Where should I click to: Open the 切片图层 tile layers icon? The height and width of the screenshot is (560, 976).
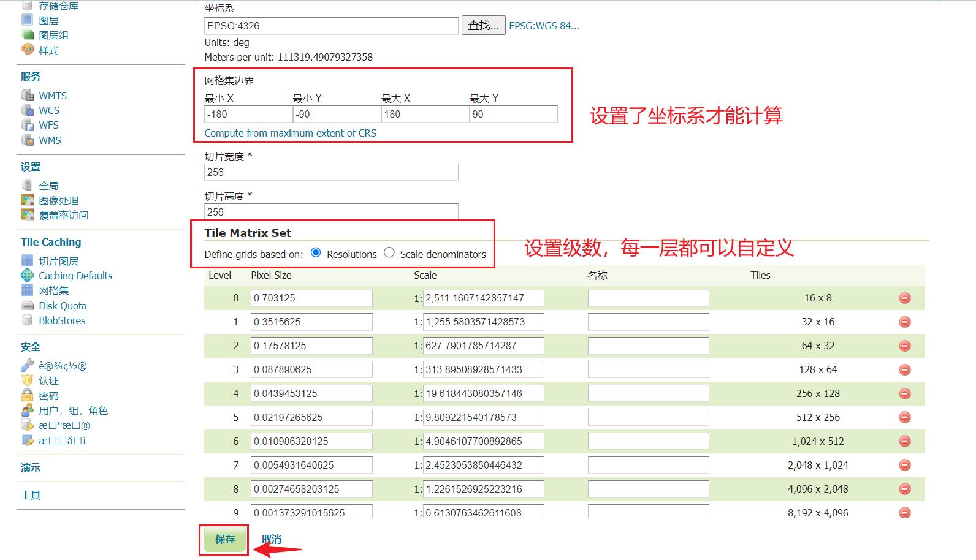coord(27,260)
